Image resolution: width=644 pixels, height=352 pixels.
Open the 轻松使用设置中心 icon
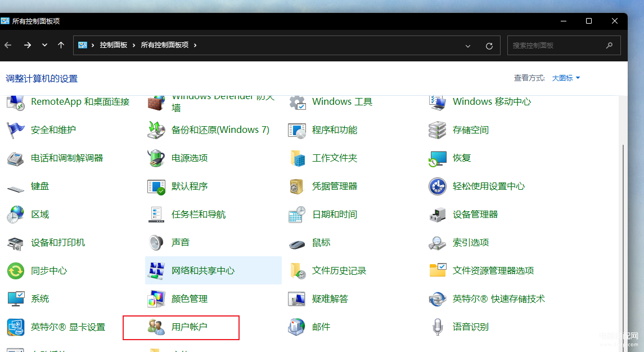437,186
